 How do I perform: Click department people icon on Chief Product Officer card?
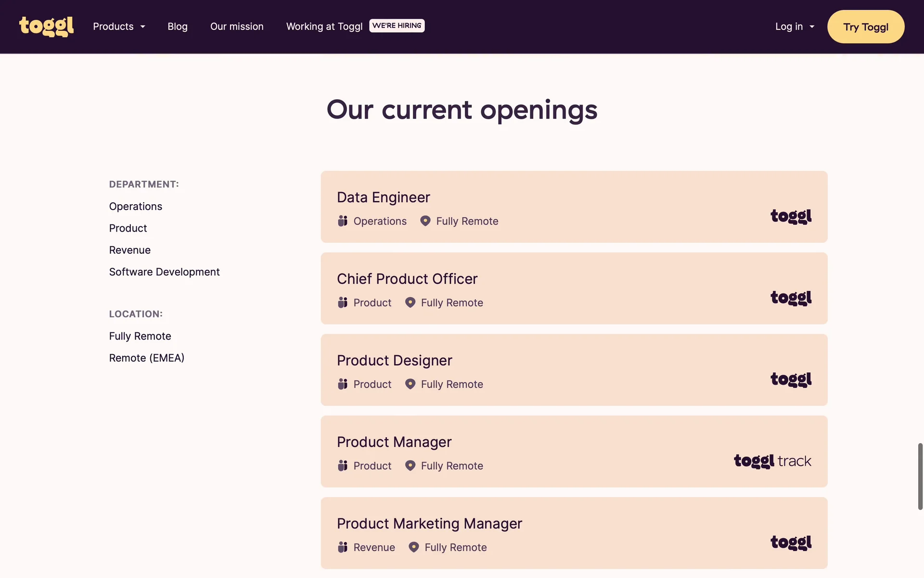(342, 302)
